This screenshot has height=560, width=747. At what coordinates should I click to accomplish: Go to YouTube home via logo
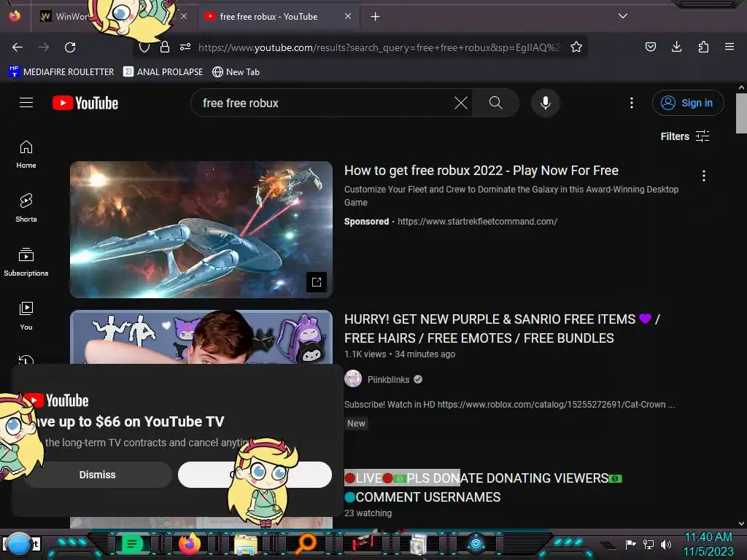(85, 103)
